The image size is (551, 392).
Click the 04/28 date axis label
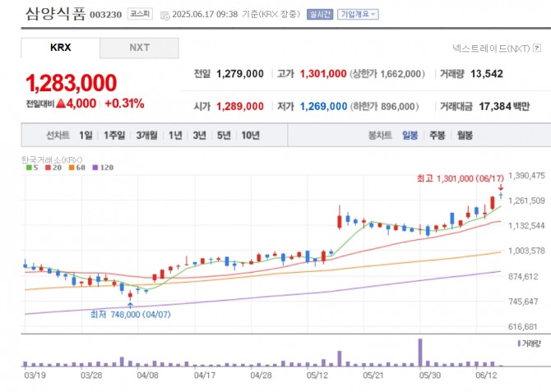click(x=261, y=376)
